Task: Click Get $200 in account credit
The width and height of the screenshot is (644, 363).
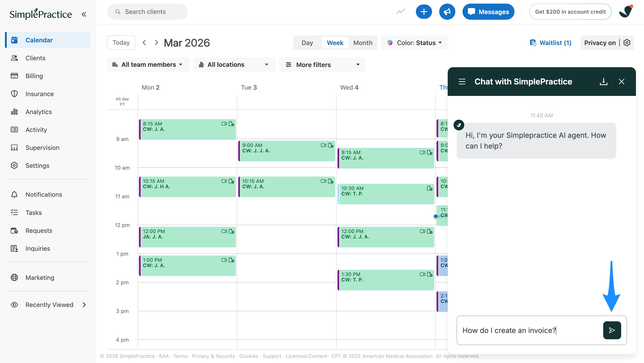Action: coord(570,12)
